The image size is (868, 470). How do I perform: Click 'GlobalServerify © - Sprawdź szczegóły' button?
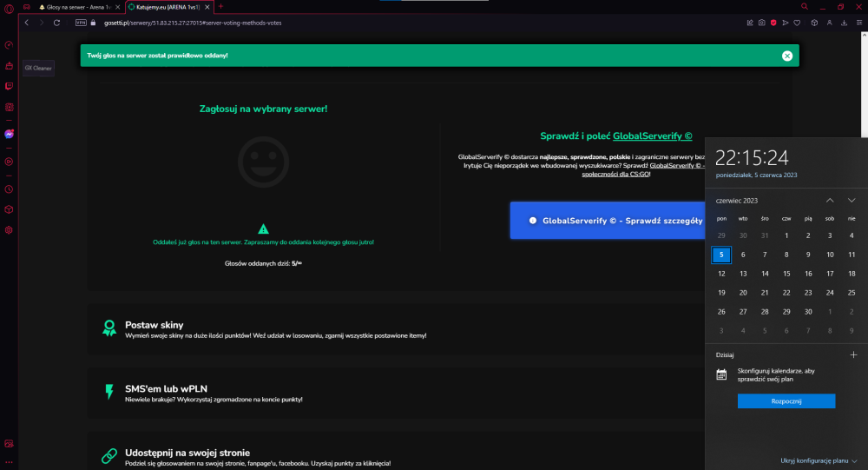coord(608,221)
